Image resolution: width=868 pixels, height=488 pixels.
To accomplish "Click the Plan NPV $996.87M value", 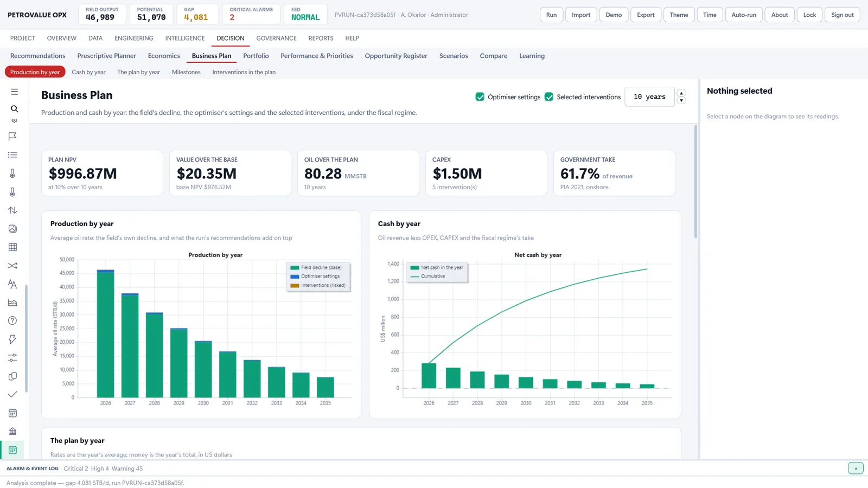I will tap(82, 174).
